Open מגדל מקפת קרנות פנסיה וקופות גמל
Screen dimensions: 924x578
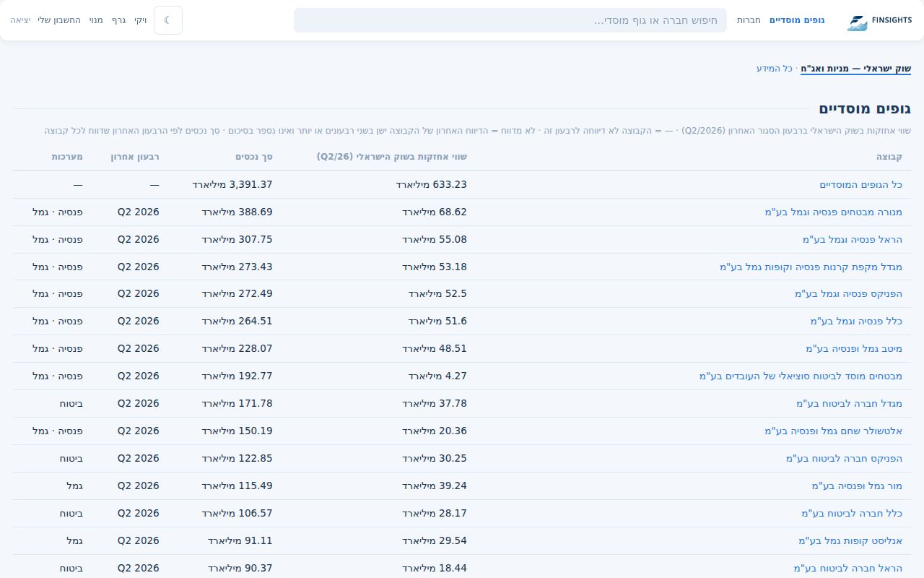click(x=811, y=267)
